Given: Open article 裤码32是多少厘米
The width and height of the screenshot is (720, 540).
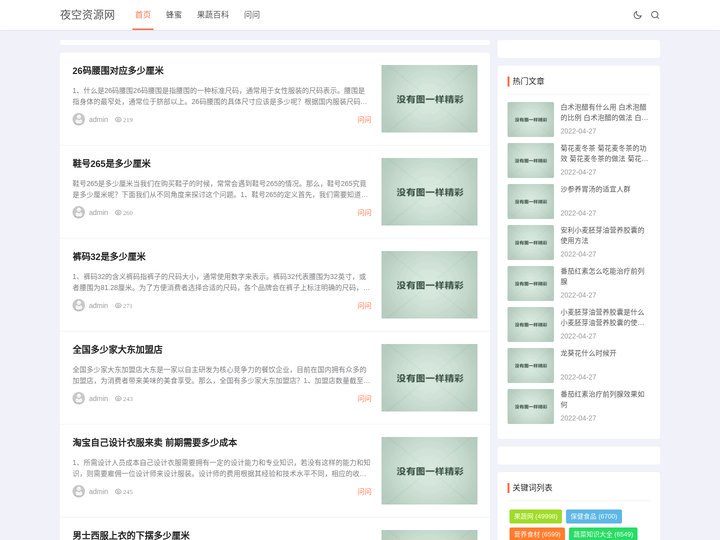Looking at the screenshot, I should [x=109, y=257].
